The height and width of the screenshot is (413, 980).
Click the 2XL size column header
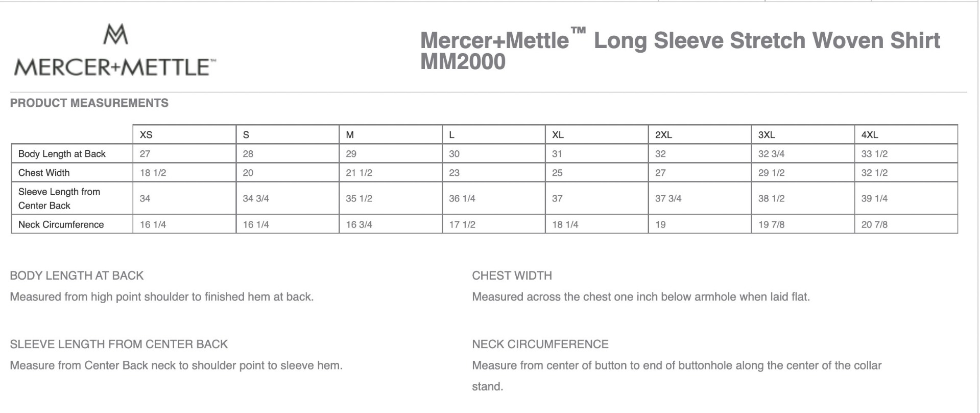663,135
